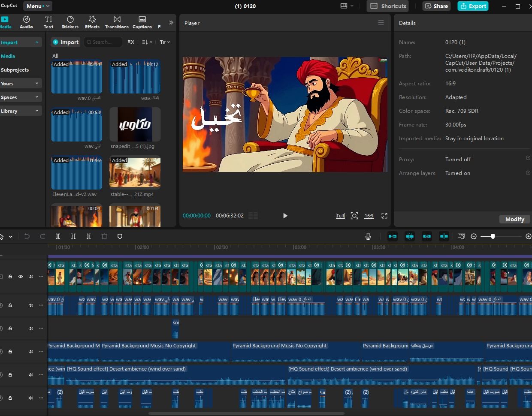
Task: Click the Export button
Action: coord(473,6)
